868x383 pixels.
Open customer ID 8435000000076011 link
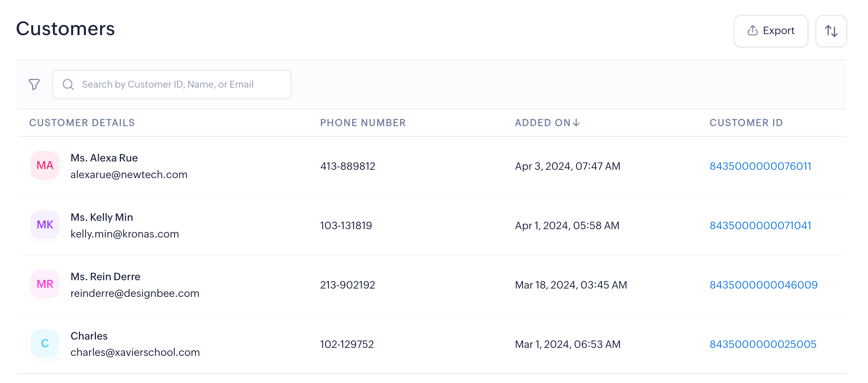coord(760,166)
